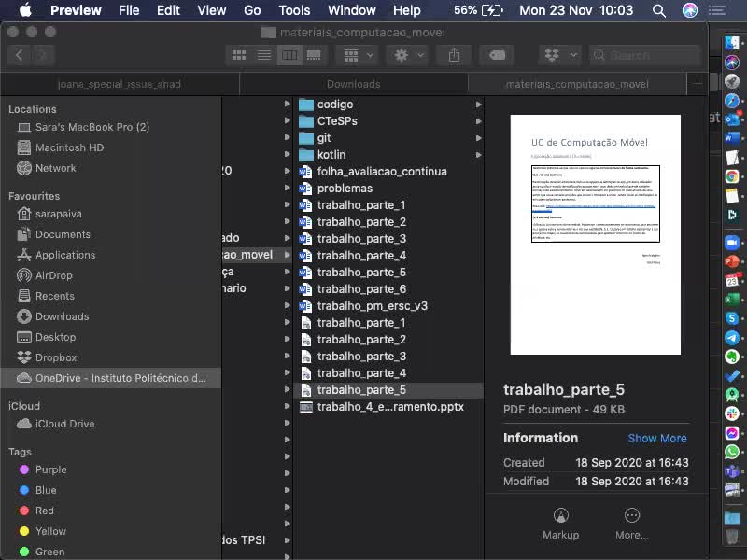Select the materiais_computacao_movel tab
The image size is (747, 560).
577,84
